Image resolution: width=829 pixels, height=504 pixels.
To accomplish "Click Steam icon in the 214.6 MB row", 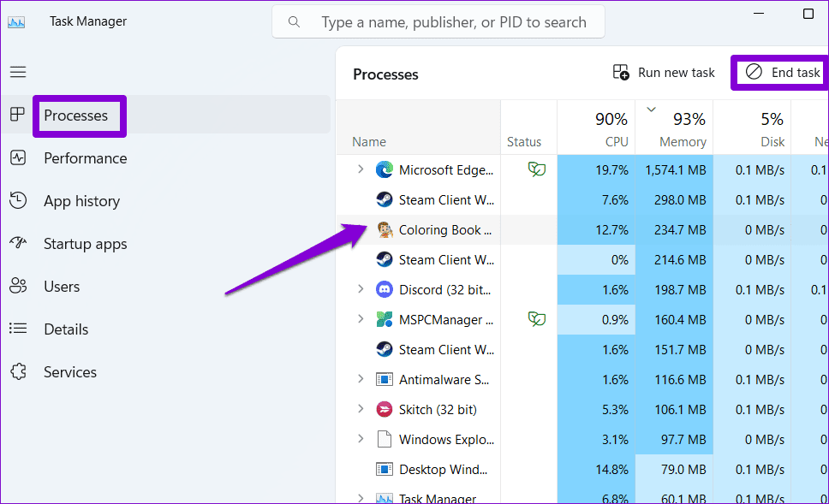I will pos(385,259).
